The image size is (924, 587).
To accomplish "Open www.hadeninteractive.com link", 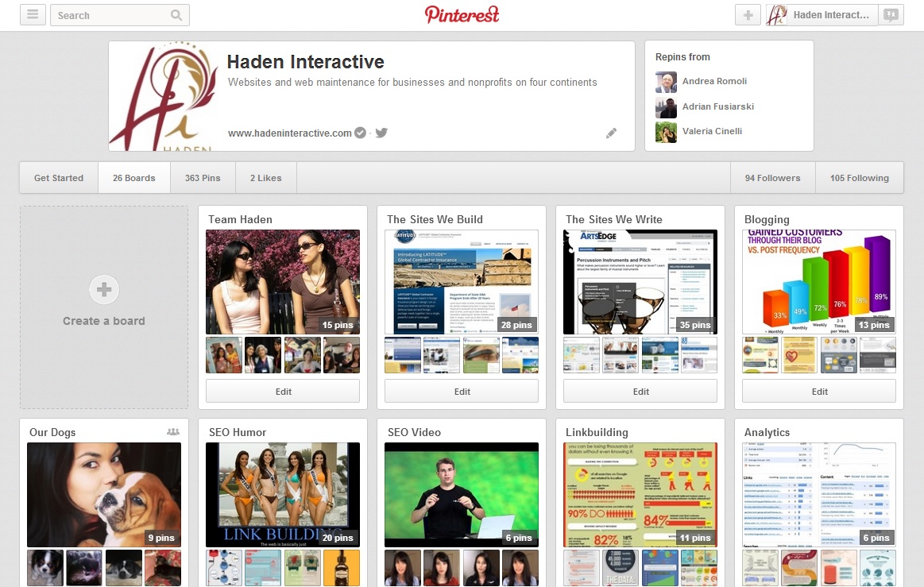I will (290, 133).
